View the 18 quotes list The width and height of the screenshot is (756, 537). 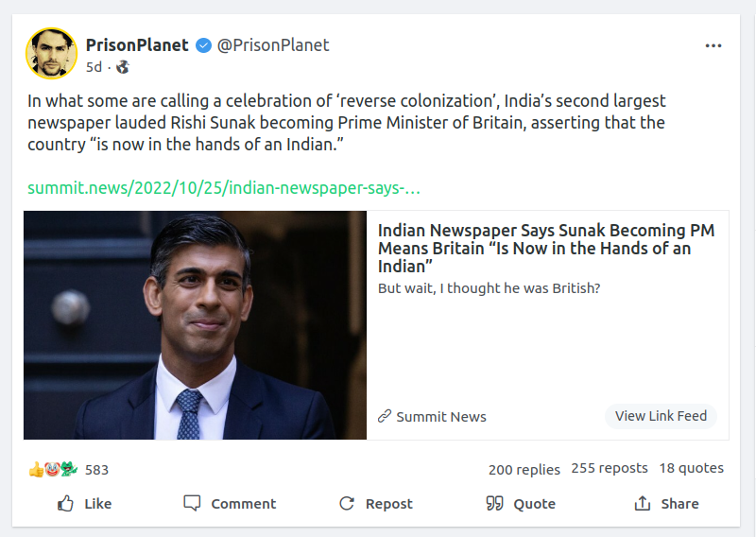tap(691, 468)
